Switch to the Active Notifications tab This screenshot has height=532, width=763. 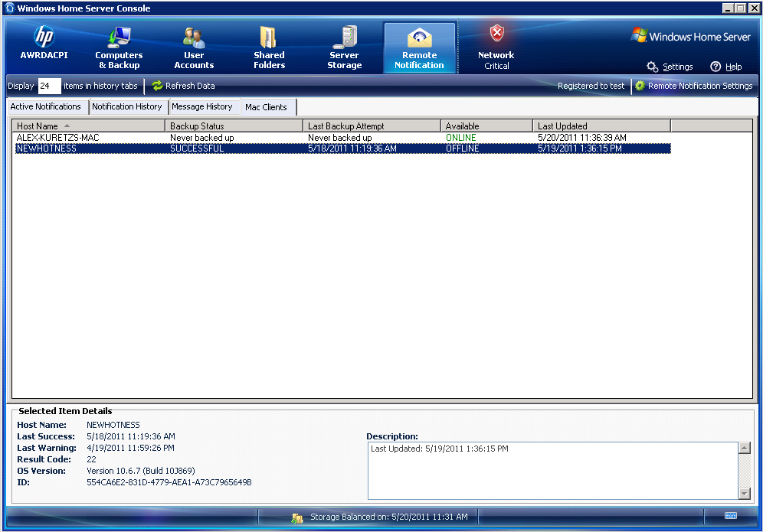point(46,106)
